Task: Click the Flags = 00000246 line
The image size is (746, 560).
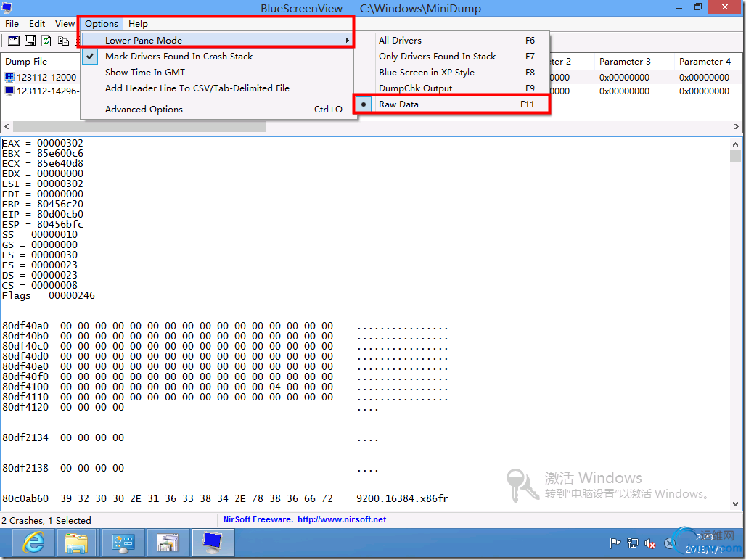Action: (49, 296)
